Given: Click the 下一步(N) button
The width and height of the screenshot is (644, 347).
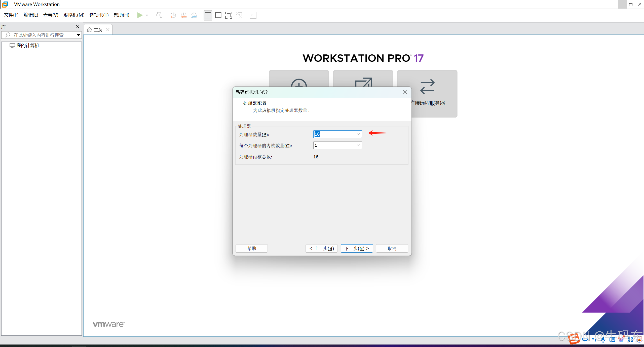Looking at the screenshot, I should pyautogui.click(x=357, y=248).
